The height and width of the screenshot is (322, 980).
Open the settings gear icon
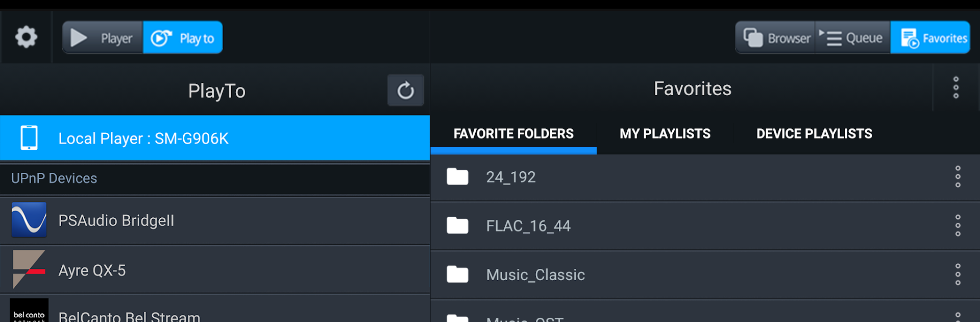click(26, 37)
